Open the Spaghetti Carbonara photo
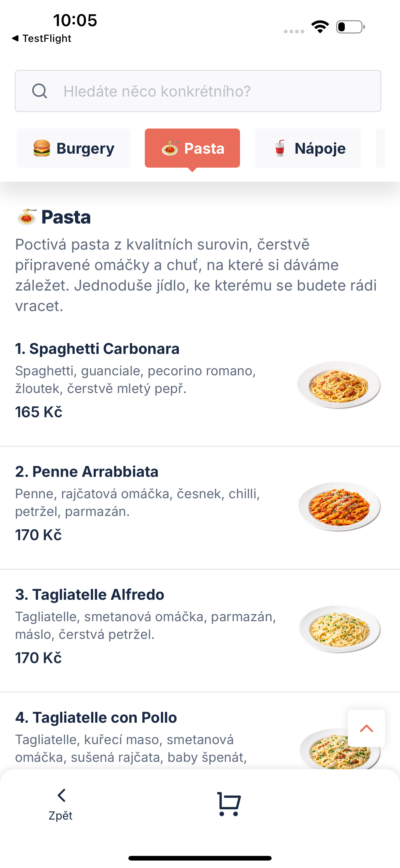 (339, 385)
